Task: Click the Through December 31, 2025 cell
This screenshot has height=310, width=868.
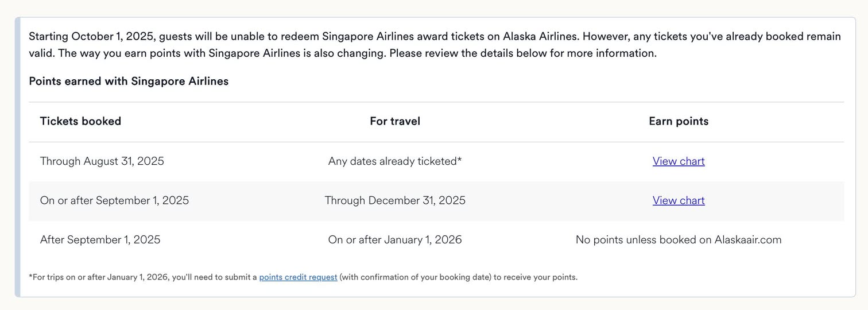Action: coord(395,200)
